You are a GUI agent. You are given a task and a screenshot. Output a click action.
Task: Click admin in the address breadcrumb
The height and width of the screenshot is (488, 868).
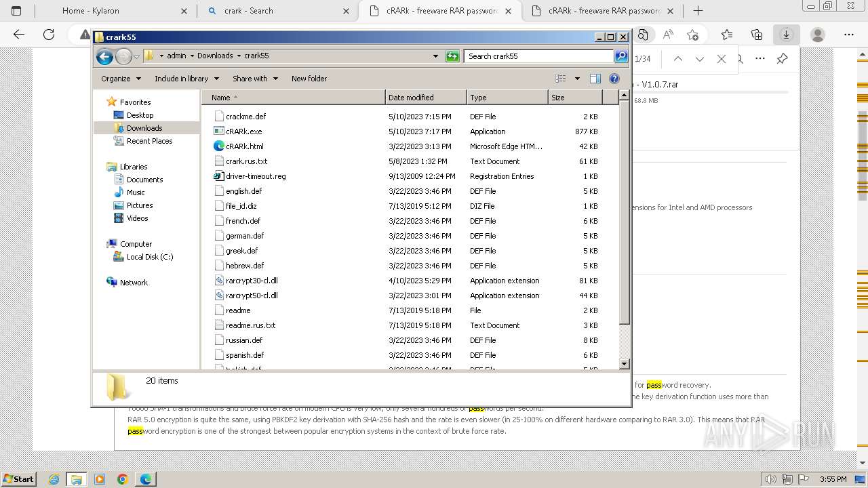(x=176, y=56)
